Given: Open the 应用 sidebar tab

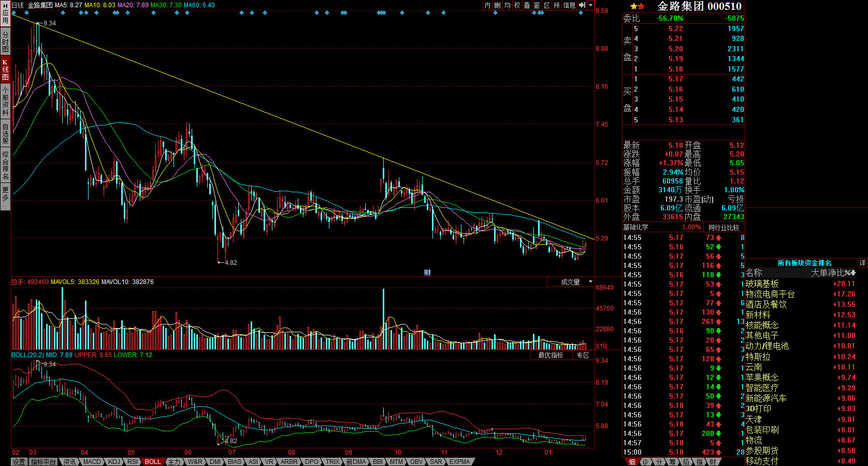Looking at the screenshot, I should click(5, 13).
